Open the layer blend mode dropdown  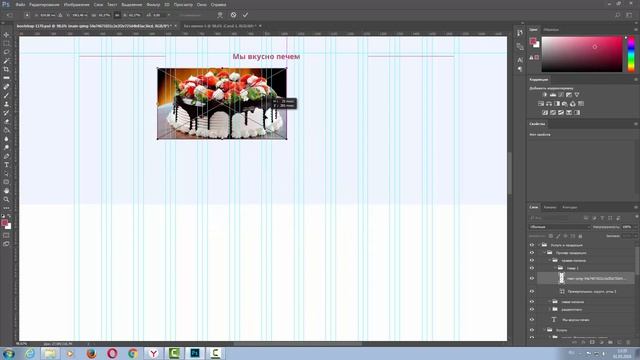click(x=560, y=227)
